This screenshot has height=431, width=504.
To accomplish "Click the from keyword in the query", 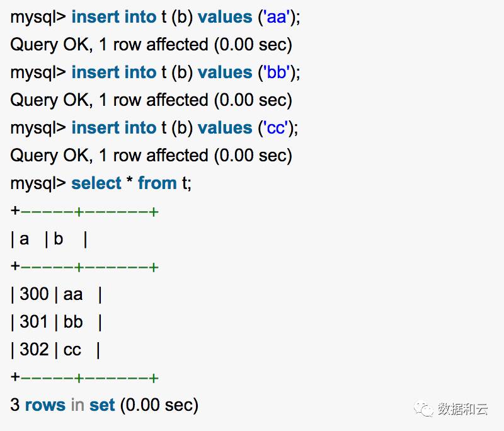I will point(157,183).
